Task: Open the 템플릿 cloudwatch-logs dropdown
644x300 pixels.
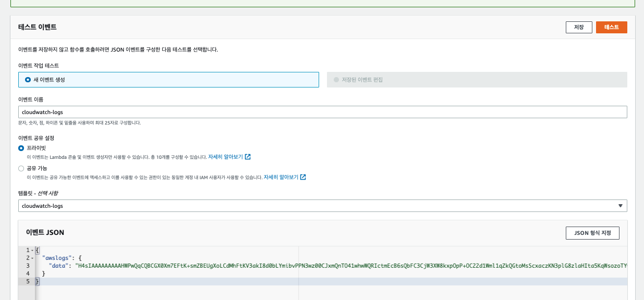Action: tap(322, 206)
